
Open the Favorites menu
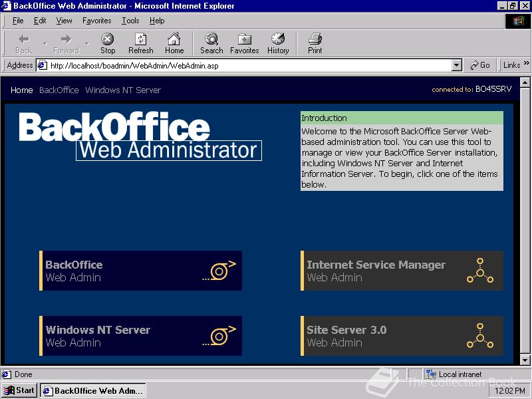[96, 21]
